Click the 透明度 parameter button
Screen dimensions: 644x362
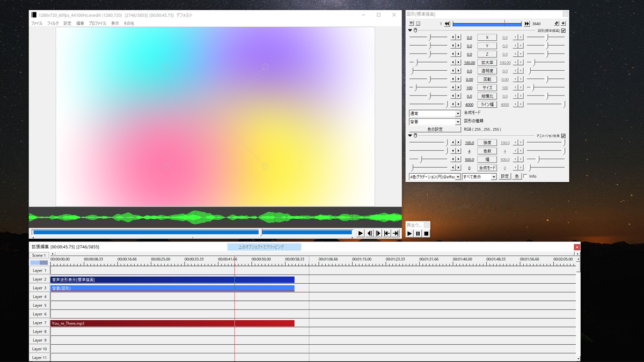487,71
